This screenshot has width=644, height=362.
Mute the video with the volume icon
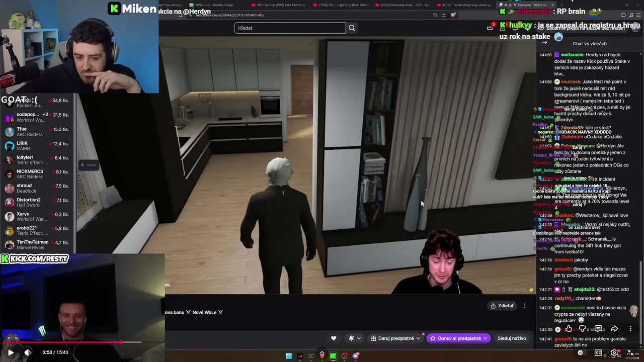(28, 352)
